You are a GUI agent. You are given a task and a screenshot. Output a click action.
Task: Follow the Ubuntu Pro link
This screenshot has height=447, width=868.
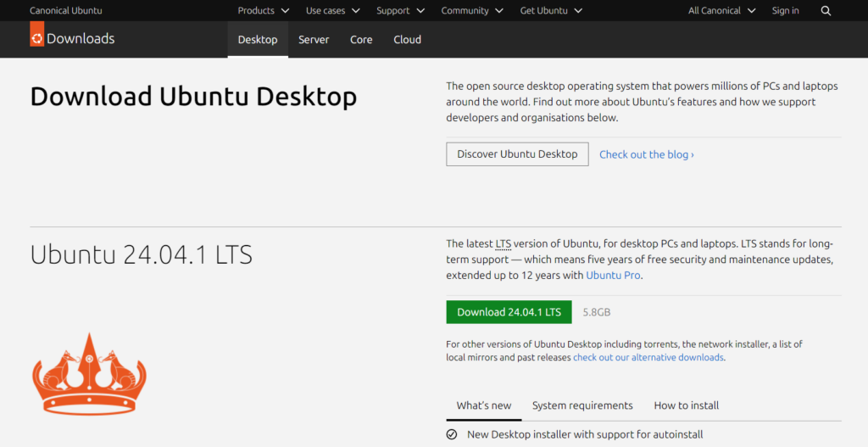613,275
